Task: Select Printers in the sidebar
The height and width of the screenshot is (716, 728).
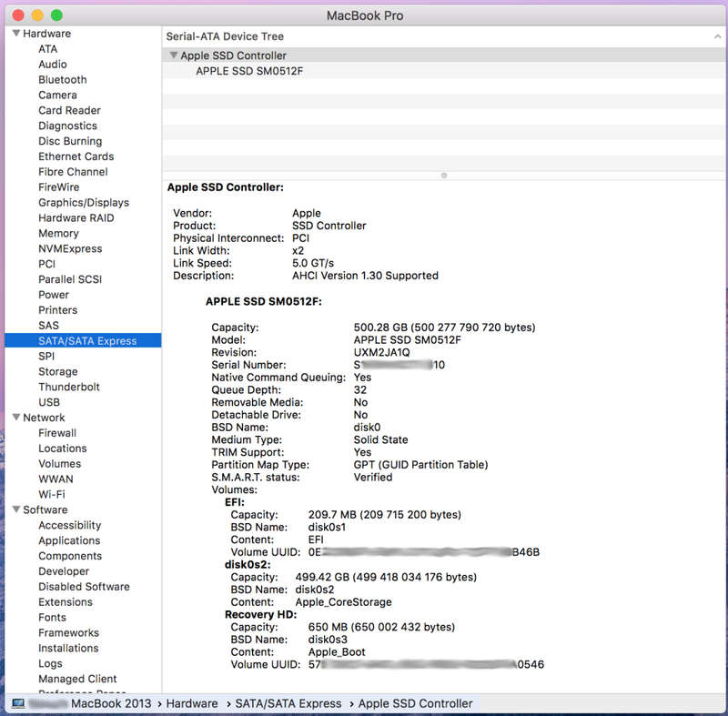Action: [x=58, y=309]
